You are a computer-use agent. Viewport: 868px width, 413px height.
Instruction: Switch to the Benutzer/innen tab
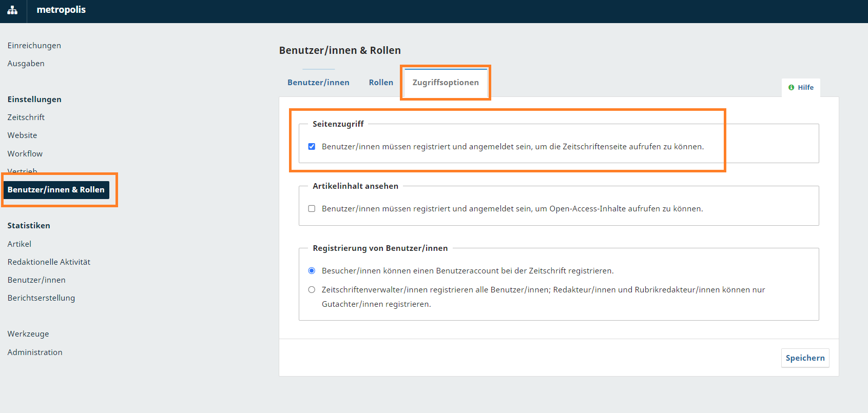tap(318, 83)
